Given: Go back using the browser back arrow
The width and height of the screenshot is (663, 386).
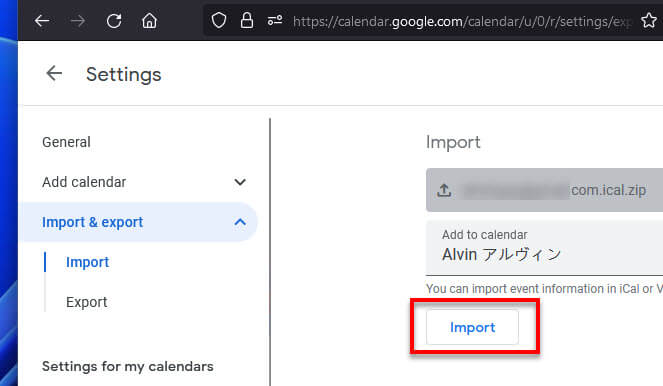Looking at the screenshot, I should [42, 20].
